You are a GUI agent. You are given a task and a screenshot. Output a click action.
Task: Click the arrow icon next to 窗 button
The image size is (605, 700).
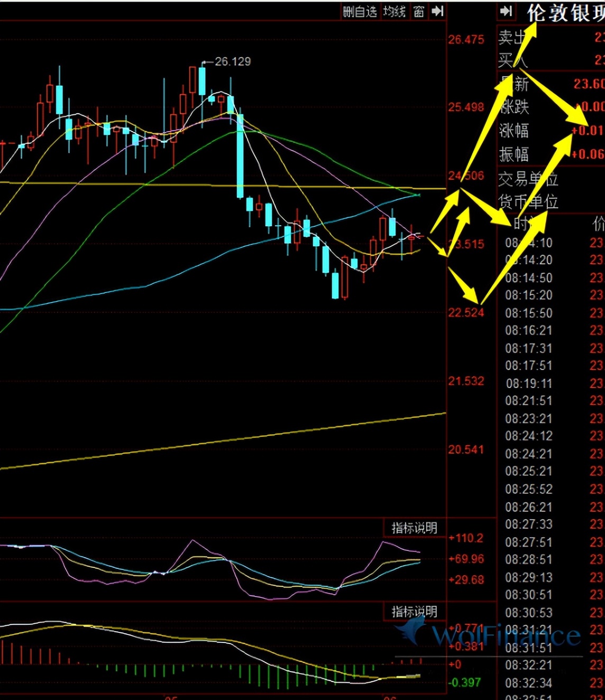tap(437, 11)
